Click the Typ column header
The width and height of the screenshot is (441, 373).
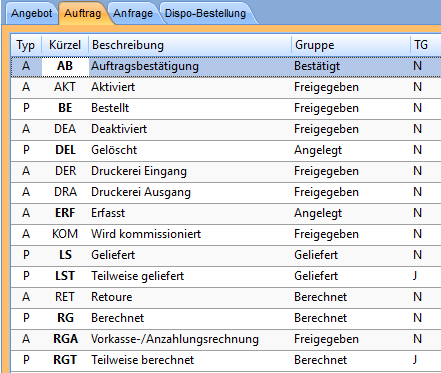(x=26, y=45)
